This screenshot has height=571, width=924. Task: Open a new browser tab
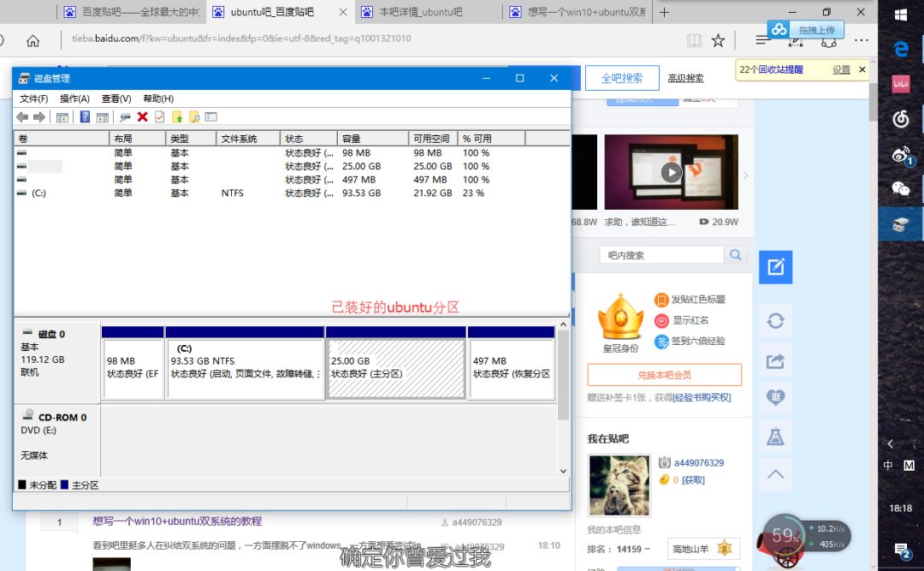(x=664, y=12)
